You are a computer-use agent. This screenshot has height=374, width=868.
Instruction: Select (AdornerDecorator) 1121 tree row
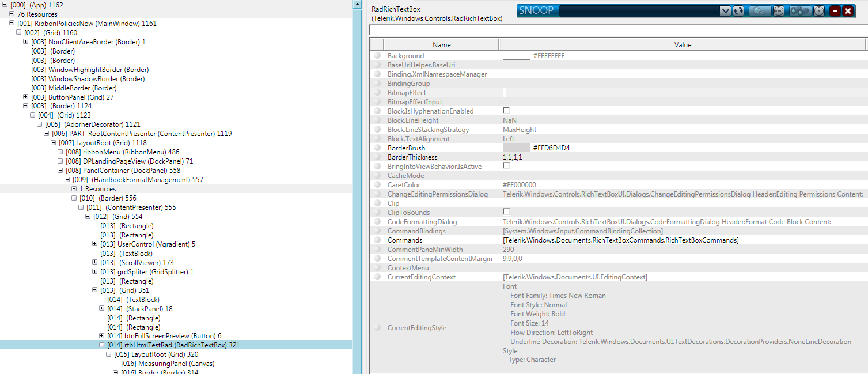pos(93,124)
